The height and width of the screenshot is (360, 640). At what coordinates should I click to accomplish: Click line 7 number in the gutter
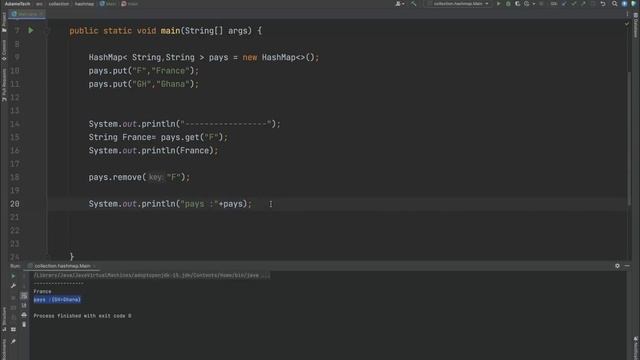click(17, 31)
